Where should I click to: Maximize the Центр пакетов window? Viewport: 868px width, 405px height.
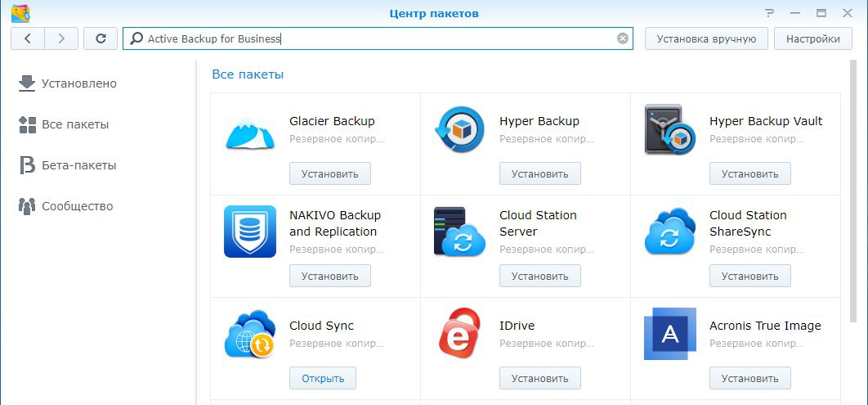(821, 13)
